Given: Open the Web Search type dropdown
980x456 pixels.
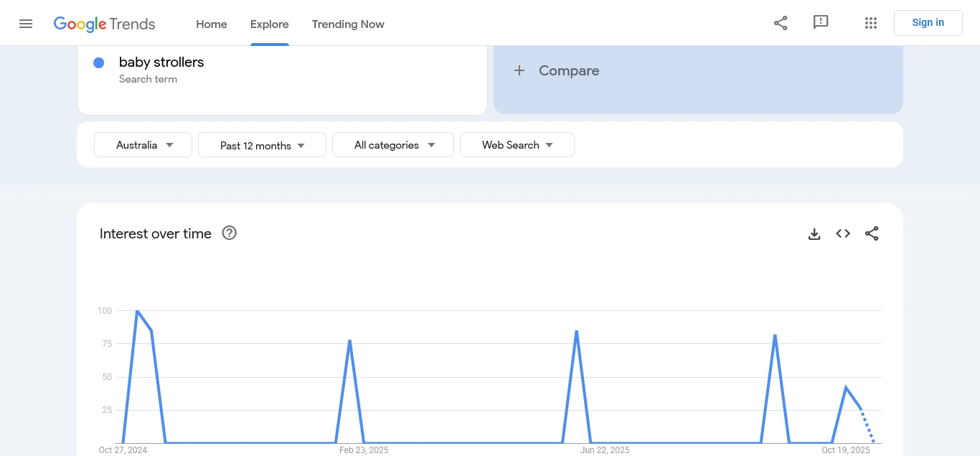Looking at the screenshot, I should click(x=517, y=145).
